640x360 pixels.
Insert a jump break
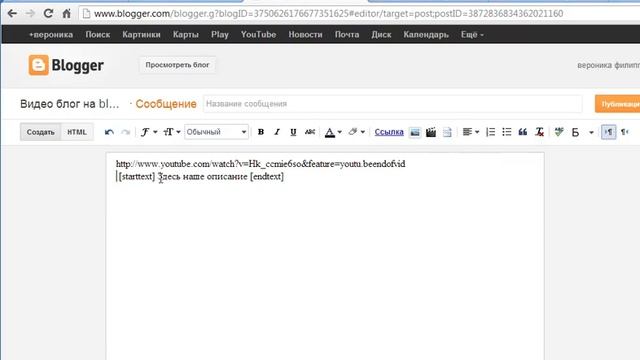[x=447, y=132]
